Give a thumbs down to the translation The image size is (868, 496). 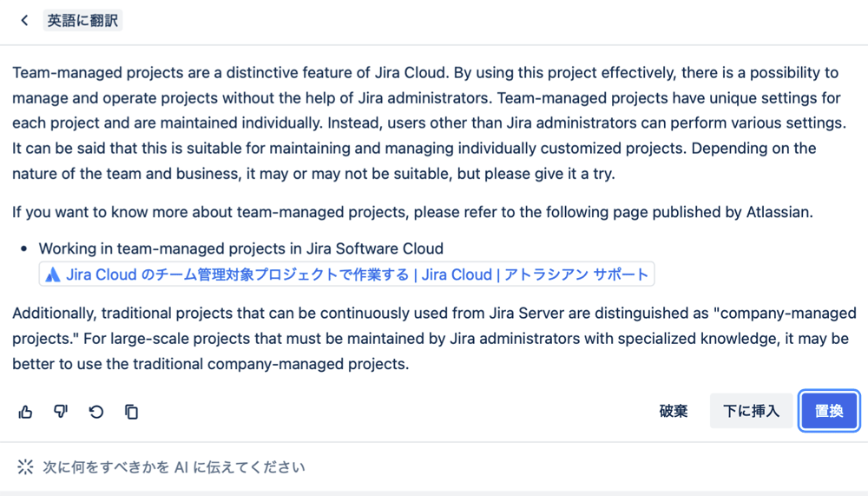pos(61,412)
